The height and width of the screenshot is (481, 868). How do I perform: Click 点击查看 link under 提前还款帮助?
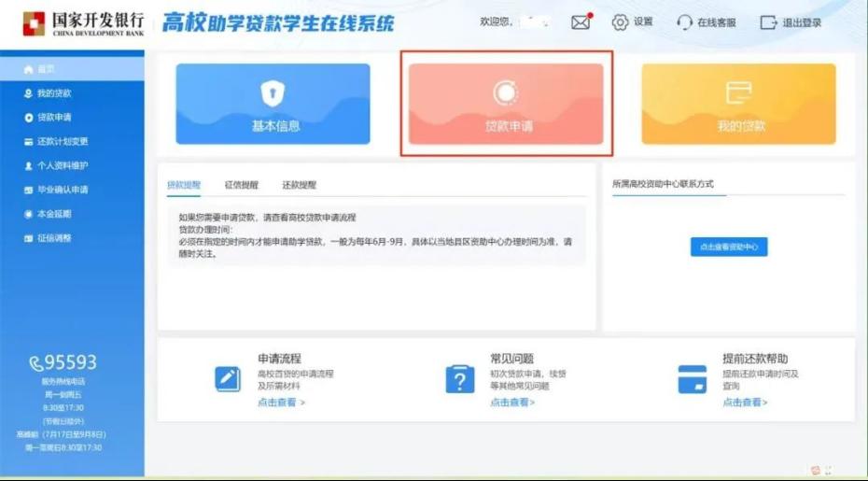pyautogui.click(x=745, y=403)
